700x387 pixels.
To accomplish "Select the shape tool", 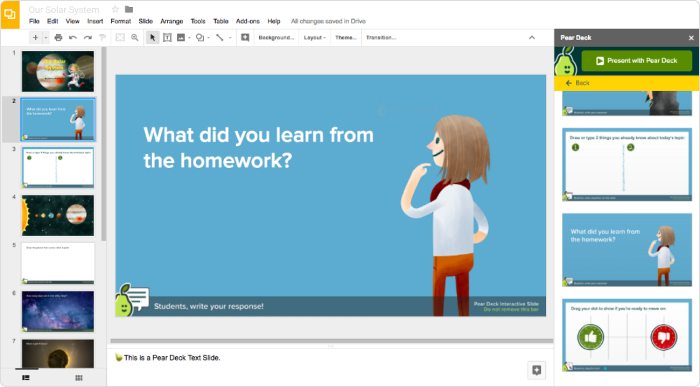I will [x=200, y=37].
